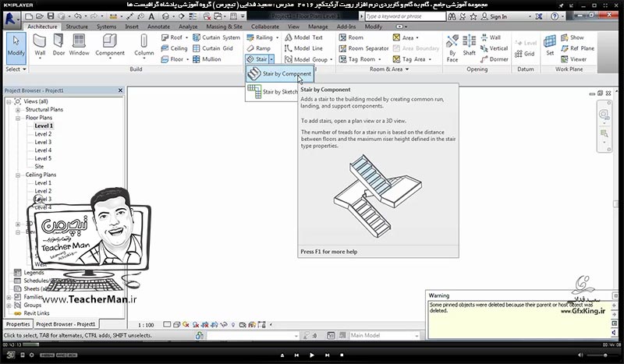Click the Ceiling tool
This screenshot has height=364, width=624.
[x=174, y=48]
